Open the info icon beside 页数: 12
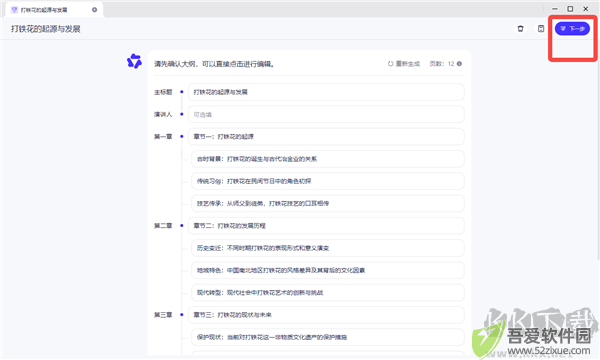This screenshot has height=360, width=600. (459, 64)
